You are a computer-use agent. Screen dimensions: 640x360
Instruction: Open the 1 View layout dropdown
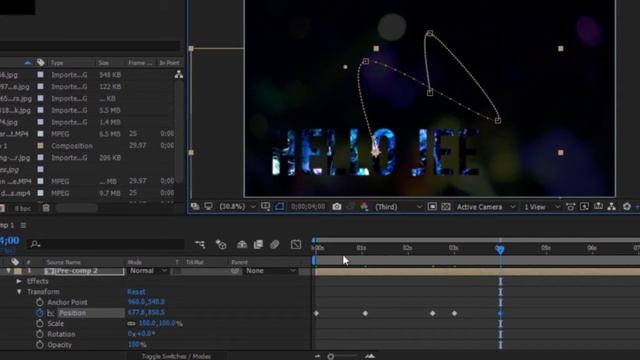coord(542,207)
